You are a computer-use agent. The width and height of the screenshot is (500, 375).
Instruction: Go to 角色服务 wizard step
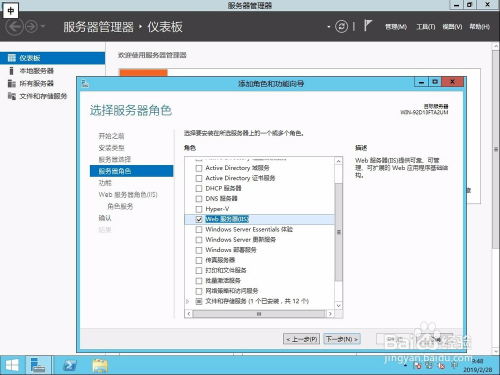tap(120, 206)
